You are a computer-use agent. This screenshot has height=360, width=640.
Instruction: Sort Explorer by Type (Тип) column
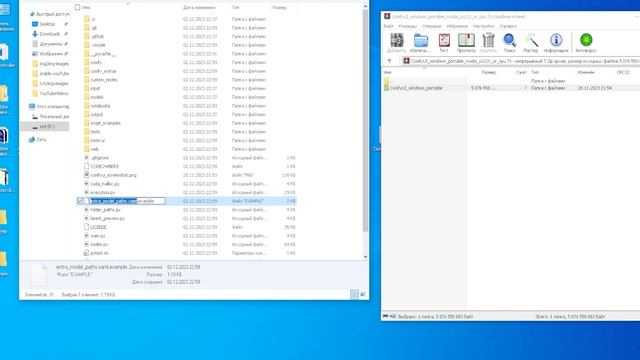(x=236, y=7)
